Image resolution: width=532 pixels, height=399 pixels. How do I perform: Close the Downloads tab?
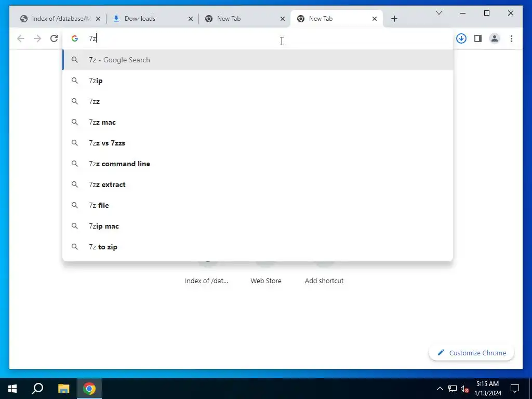tap(190, 19)
